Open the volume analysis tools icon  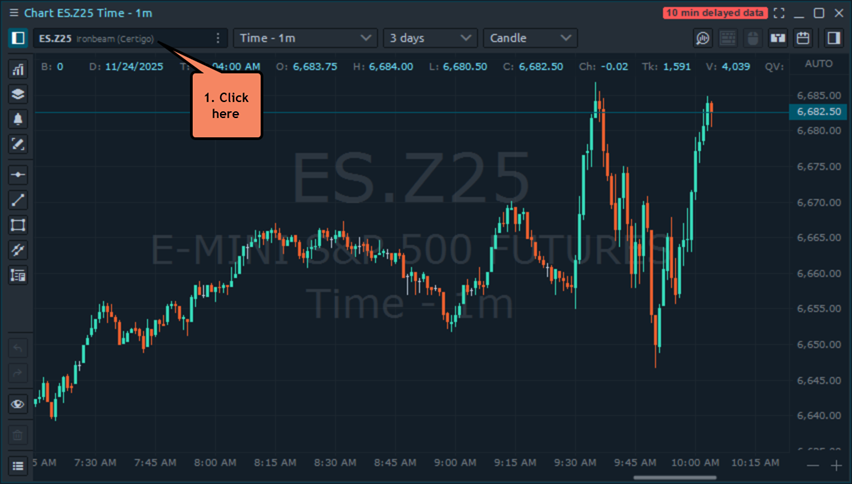[703, 38]
